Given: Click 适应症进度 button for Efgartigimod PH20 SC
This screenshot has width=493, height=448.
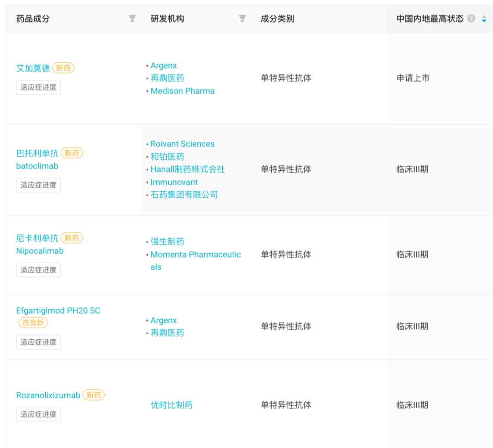Looking at the screenshot, I should (38, 342).
